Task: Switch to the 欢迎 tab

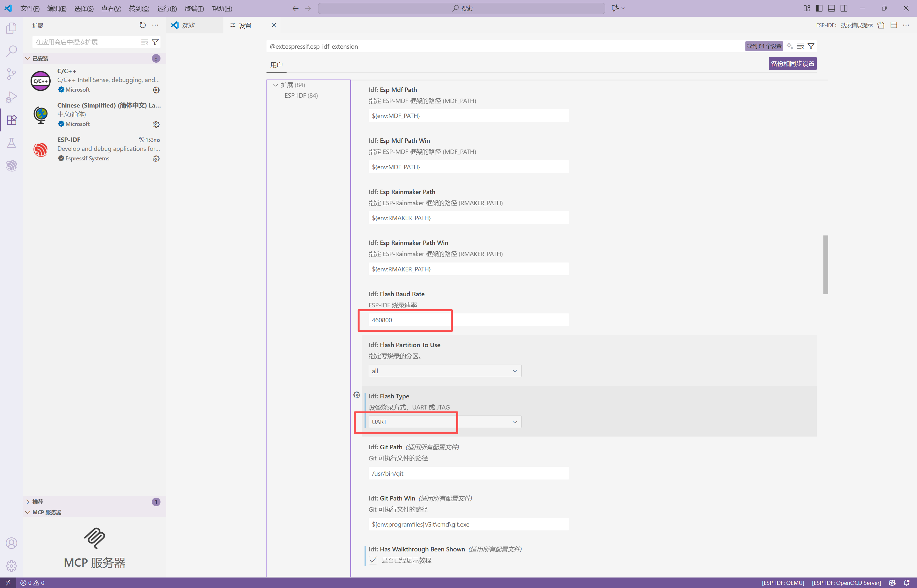Action: click(188, 25)
